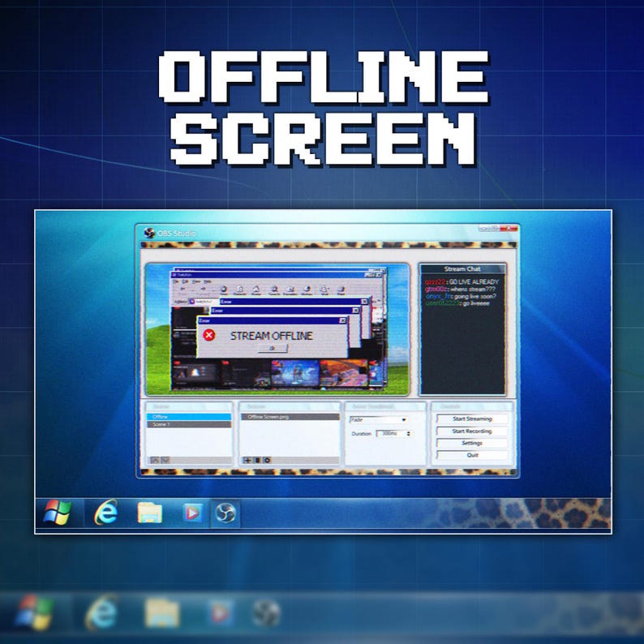Click the Mail icon in the preview browser toolbar
Screen dimensions: 644x644
coord(324,290)
